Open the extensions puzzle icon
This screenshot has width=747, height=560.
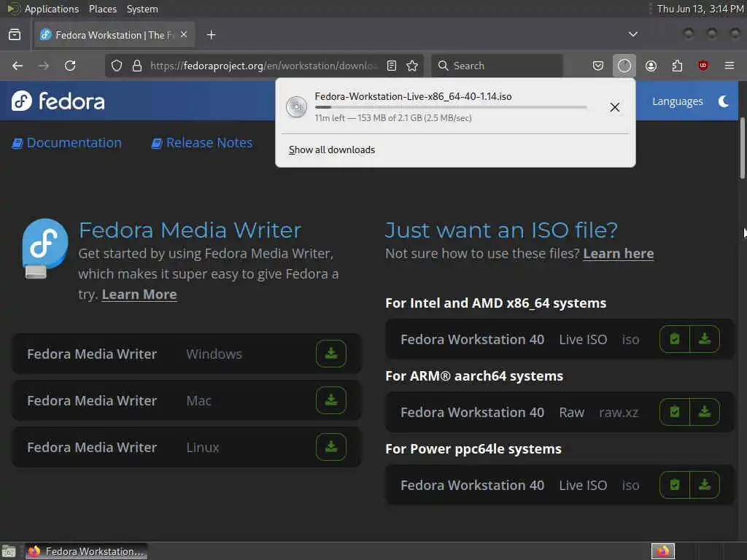point(677,66)
